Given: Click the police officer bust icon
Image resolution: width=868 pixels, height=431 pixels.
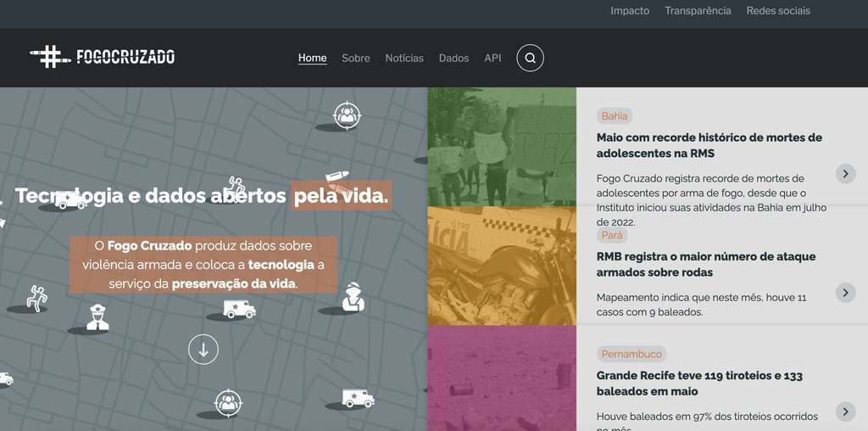Looking at the screenshot, I should click(x=97, y=317).
